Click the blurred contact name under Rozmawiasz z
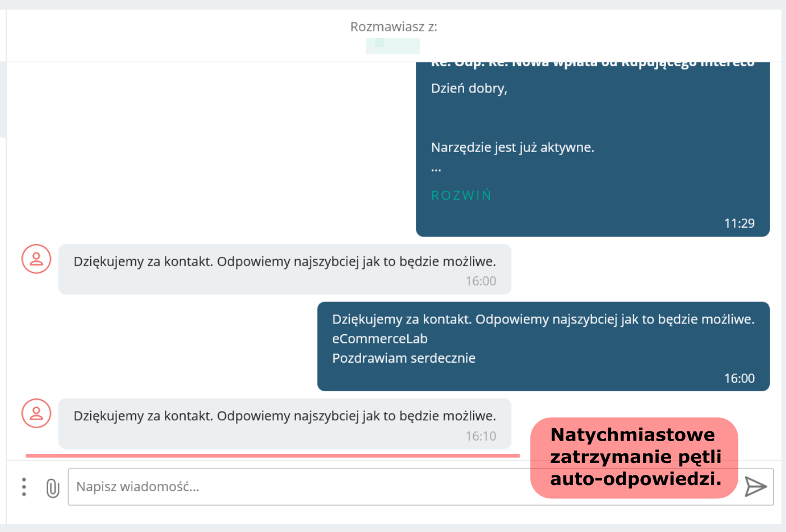 (x=392, y=46)
